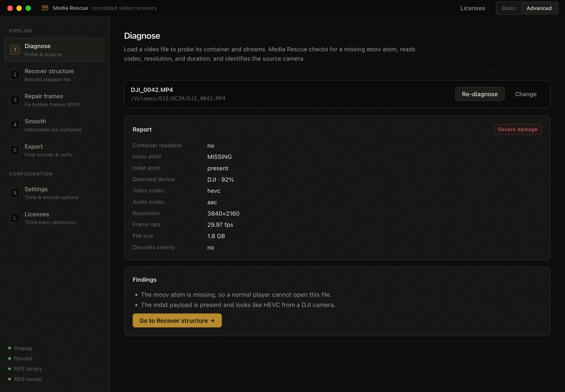The image size is (565, 392).
Task: Click the PIPELINE section header
Action: point(21,31)
